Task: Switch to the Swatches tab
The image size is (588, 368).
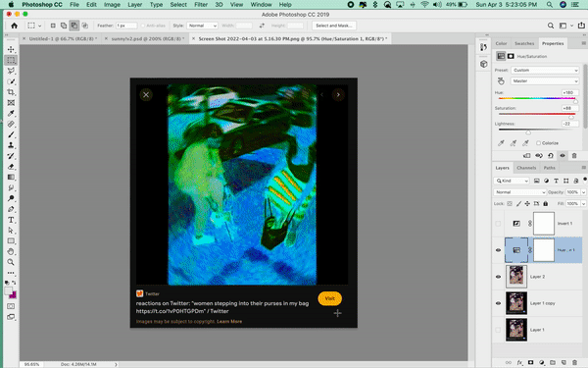Action: (x=524, y=43)
